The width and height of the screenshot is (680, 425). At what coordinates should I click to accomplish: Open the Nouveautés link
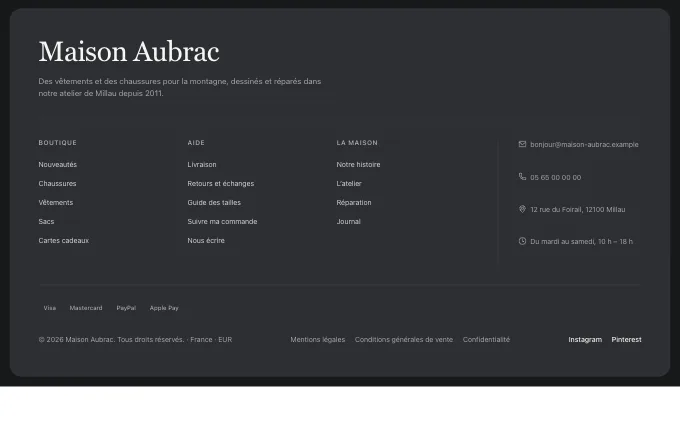[x=58, y=164]
